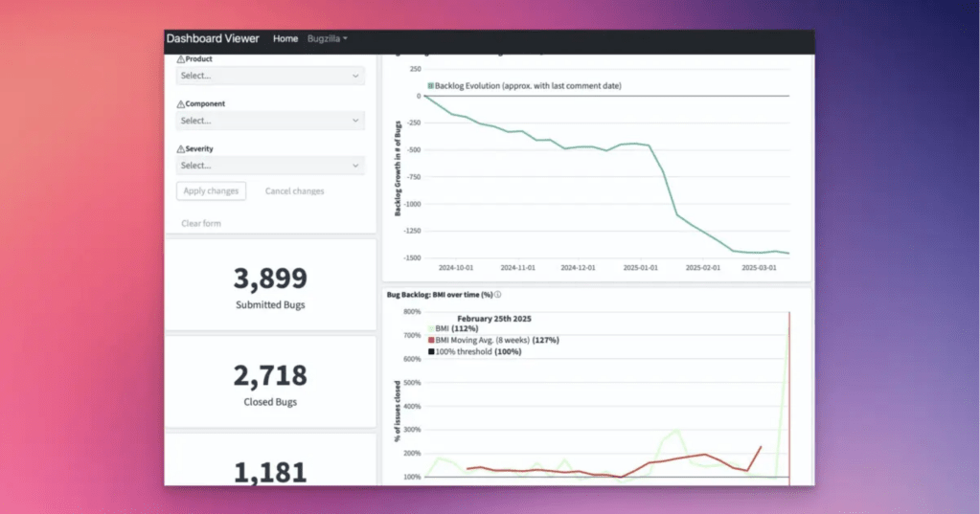
Task: Click the Clear form link
Action: 201,224
